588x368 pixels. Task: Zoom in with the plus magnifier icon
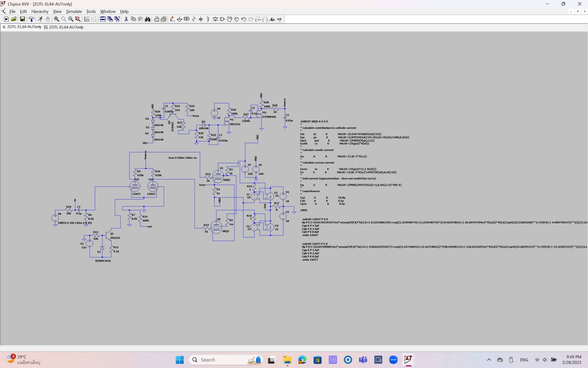[57, 19]
